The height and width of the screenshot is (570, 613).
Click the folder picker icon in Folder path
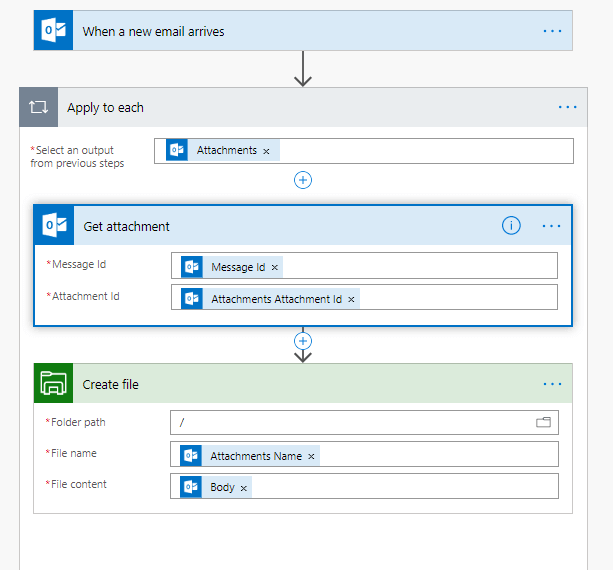coord(544,423)
